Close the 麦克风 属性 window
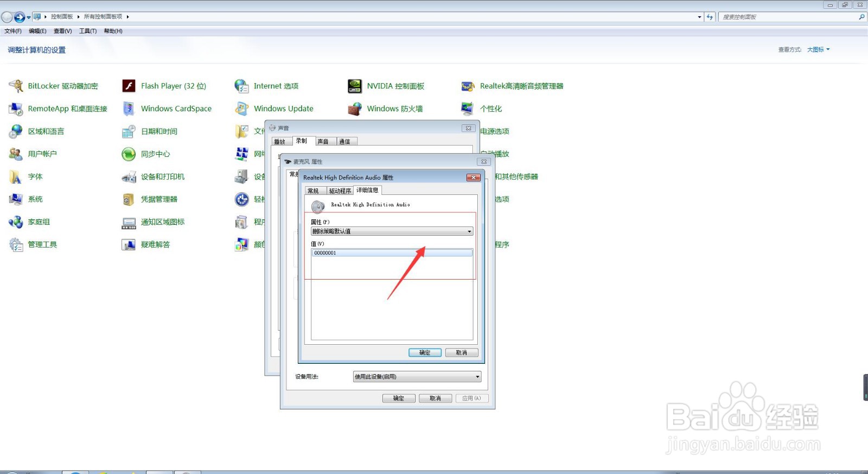Viewport: 868px width, 474px height. coord(484,162)
